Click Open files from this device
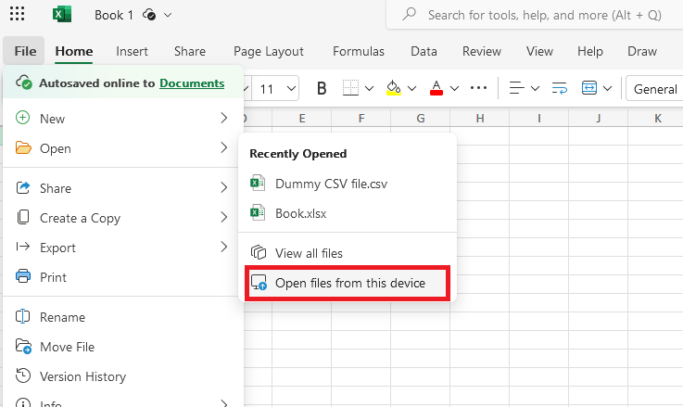Image resolution: width=683 pixels, height=407 pixels. 347,283
